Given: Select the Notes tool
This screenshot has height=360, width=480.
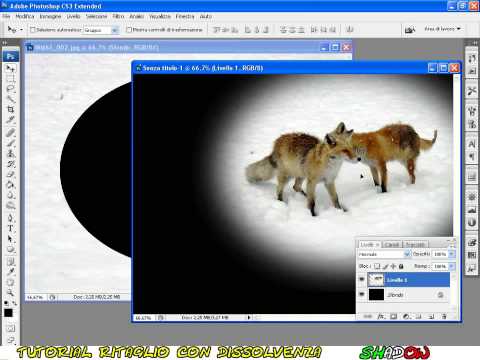Looking at the screenshot, I should tap(11, 262).
